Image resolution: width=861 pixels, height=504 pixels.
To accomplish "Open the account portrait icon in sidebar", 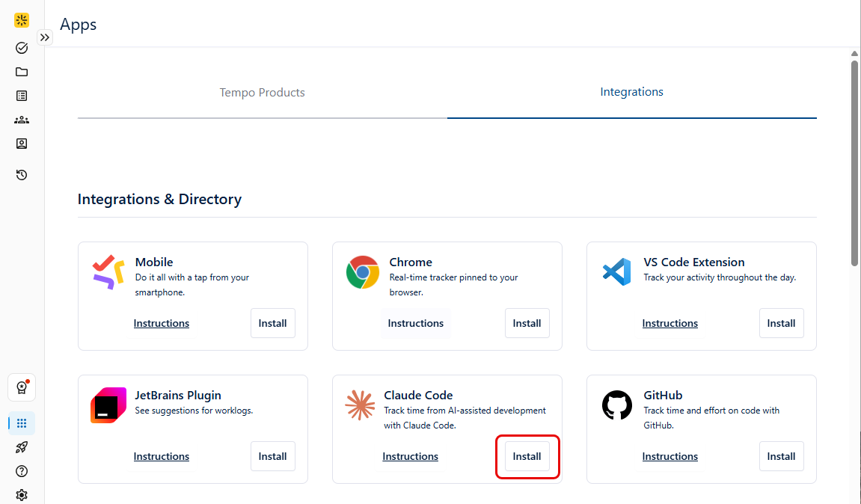I will click(x=22, y=144).
